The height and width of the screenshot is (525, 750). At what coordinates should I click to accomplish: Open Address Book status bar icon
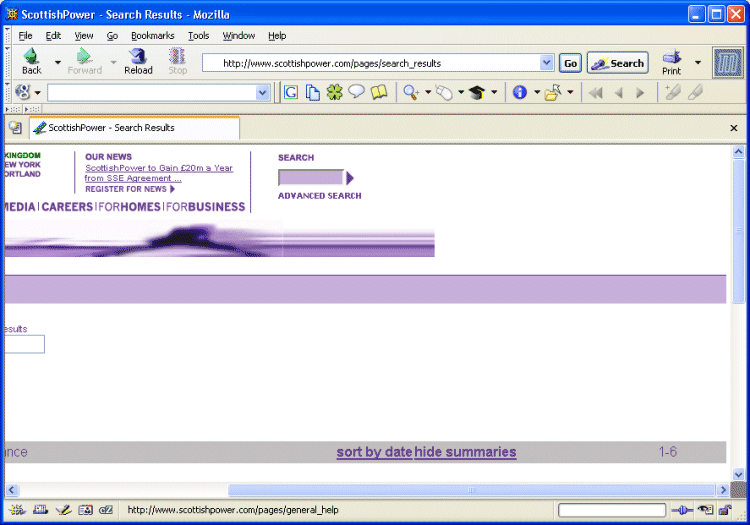pos(86,510)
